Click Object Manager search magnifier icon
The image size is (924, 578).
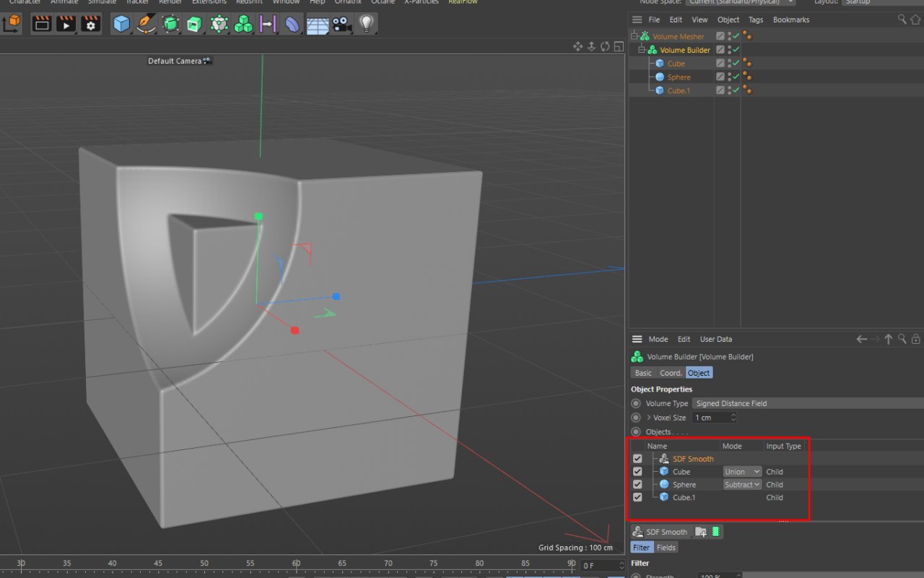click(902, 20)
